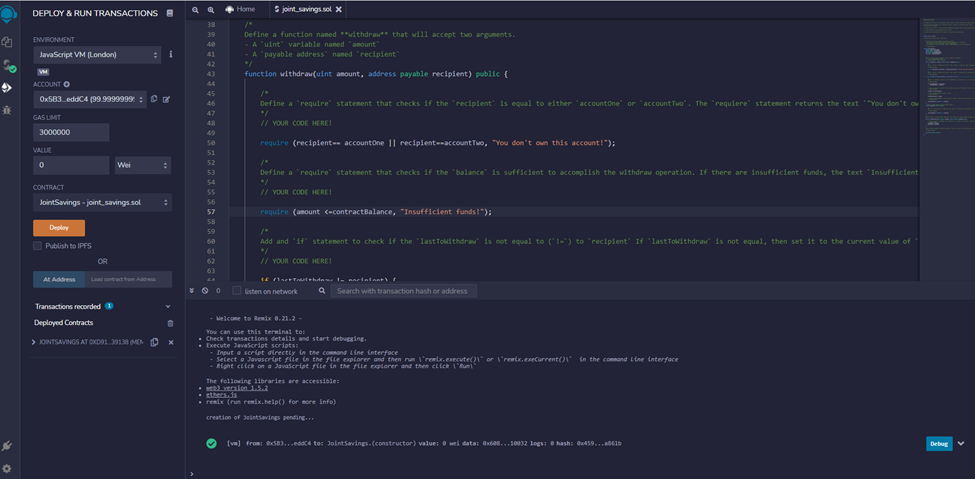This screenshot has width=975, height=479.
Task: Switch to the Home tab
Action: pos(240,9)
